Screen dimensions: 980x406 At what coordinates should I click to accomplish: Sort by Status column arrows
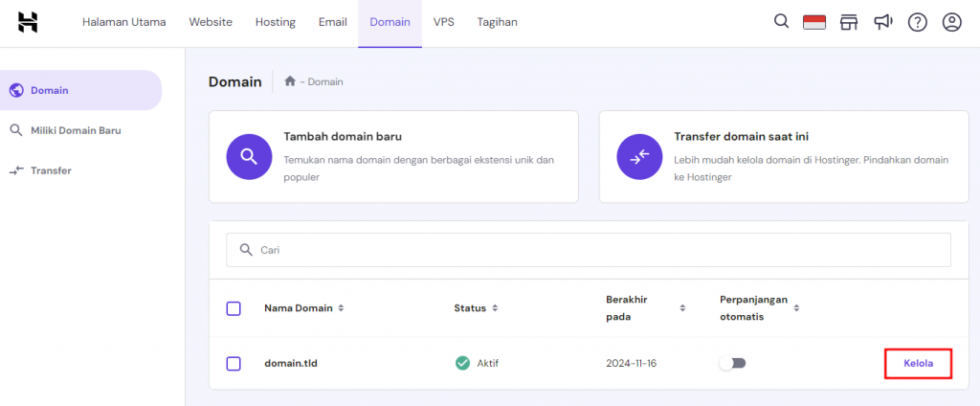tap(494, 308)
